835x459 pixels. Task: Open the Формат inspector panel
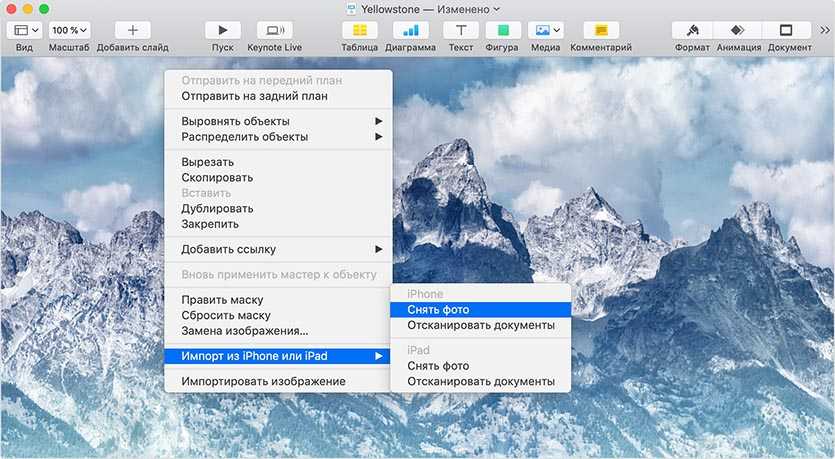pos(692,30)
